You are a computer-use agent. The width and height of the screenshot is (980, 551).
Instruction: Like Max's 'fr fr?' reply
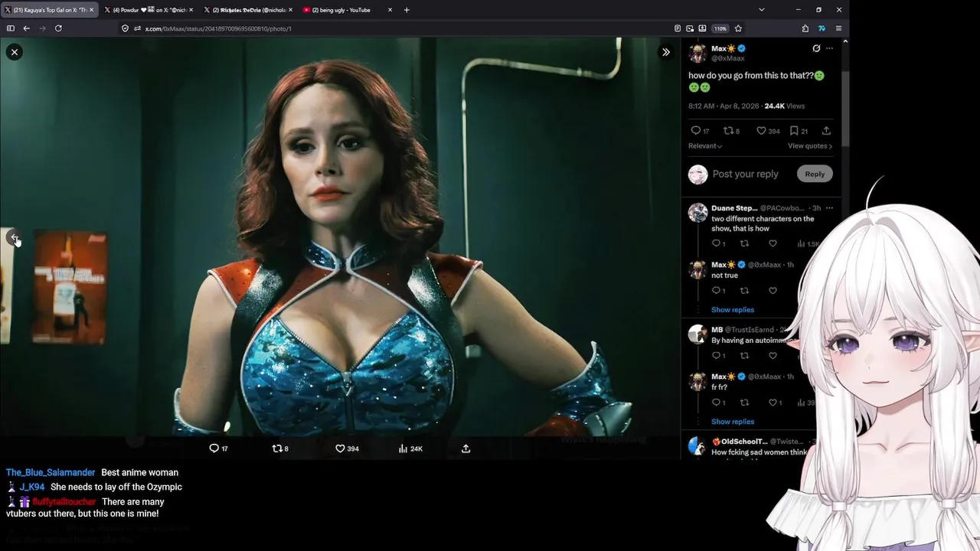pos(773,403)
